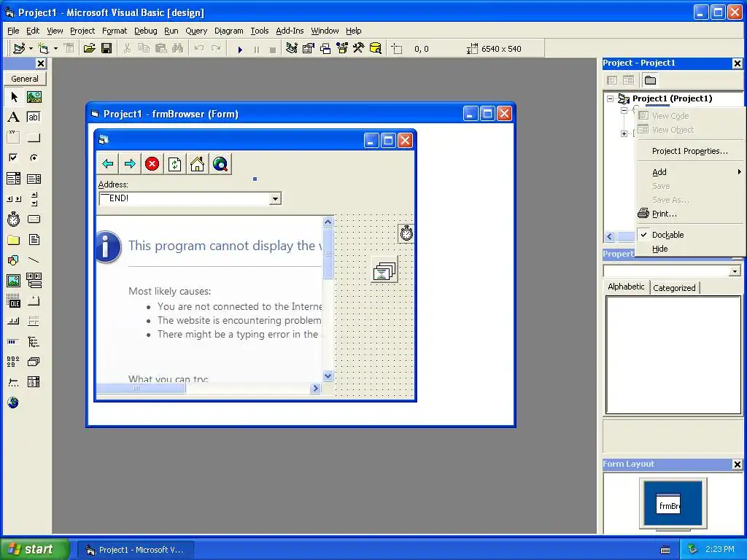This screenshot has height=560, width=747.
Task: Open Properties Window from toolbar
Action: pos(309,49)
